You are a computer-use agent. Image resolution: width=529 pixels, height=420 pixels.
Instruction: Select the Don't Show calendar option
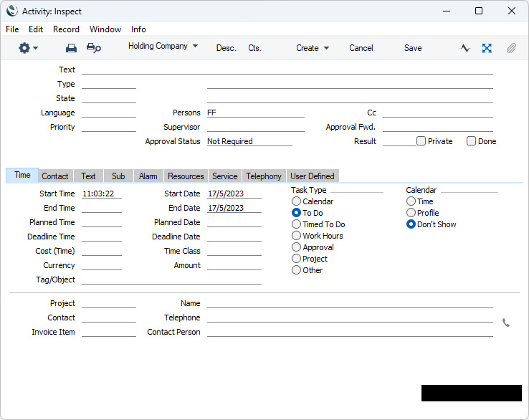[411, 224]
